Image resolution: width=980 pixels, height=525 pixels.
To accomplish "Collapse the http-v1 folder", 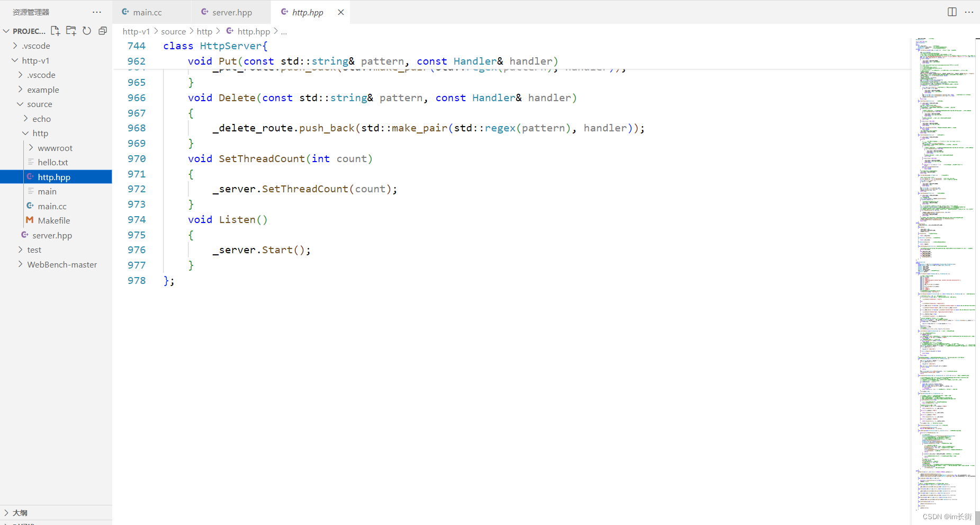I will click(15, 60).
